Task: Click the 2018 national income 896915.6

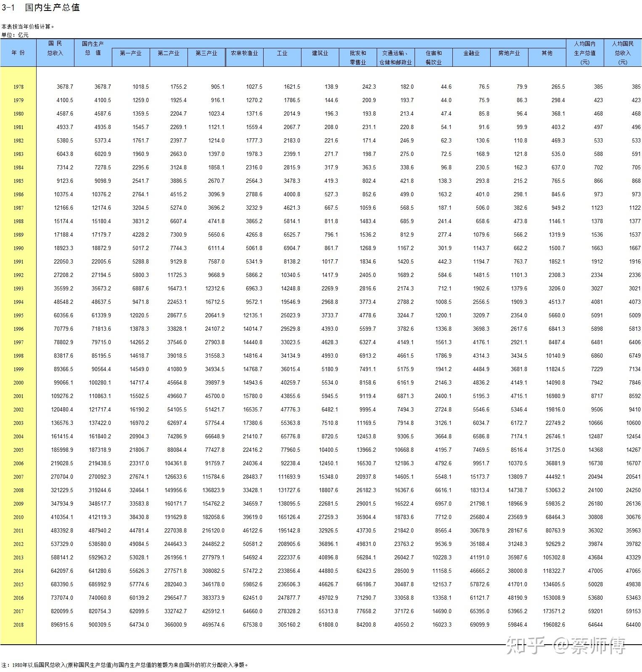Action: click(x=62, y=625)
